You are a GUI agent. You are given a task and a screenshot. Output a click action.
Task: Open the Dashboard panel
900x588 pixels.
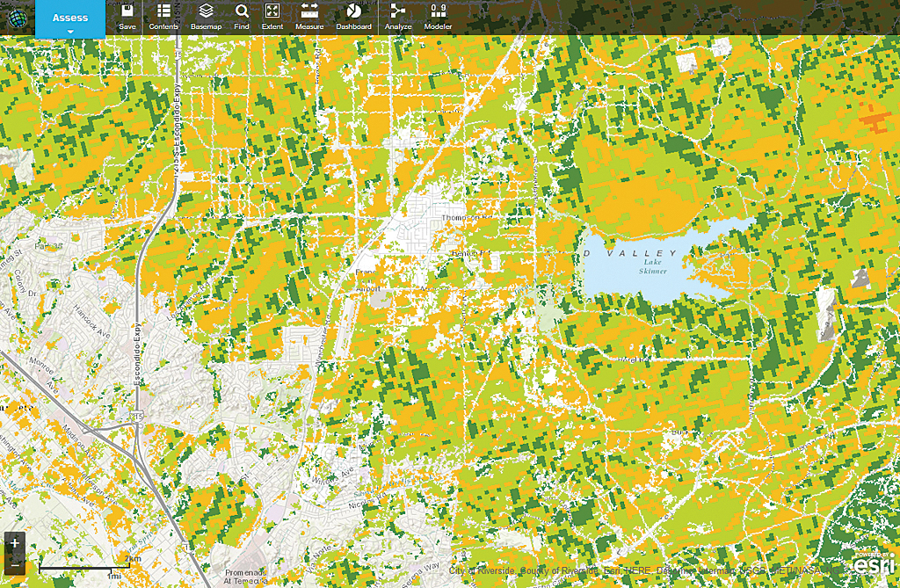pos(353,17)
